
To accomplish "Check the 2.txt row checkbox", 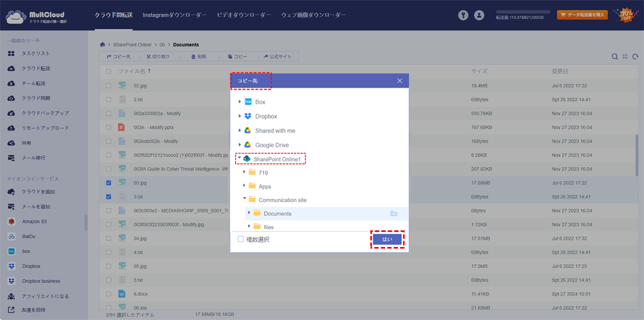I will 109,100.
